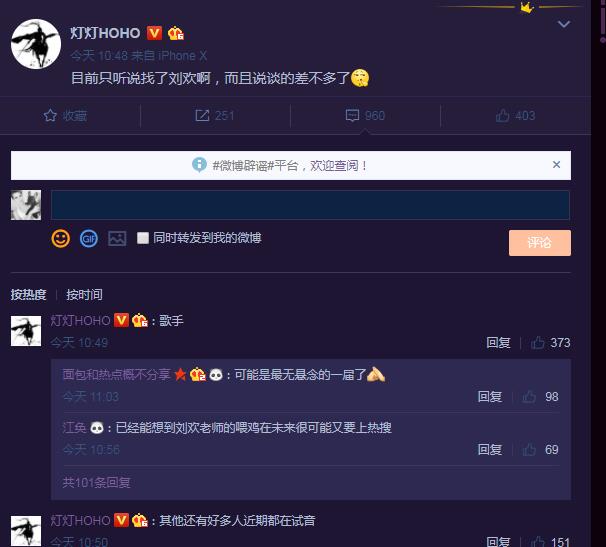Click the repost icon showing 251
606x547 pixels.
point(202,115)
